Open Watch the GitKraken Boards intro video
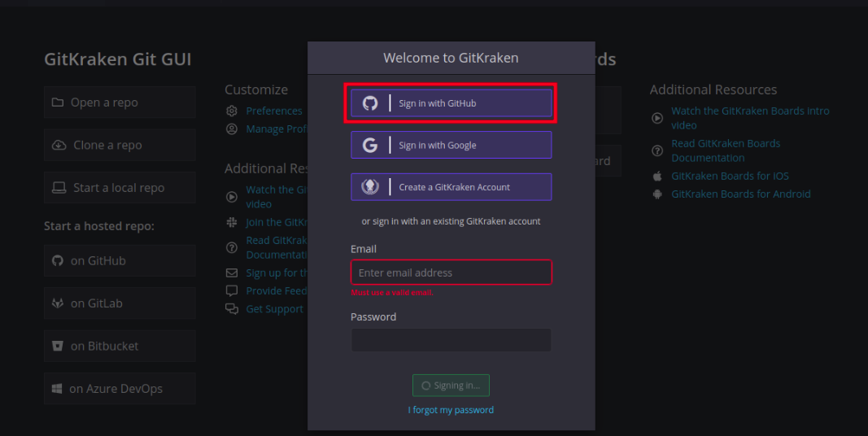This screenshot has width=868, height=436. (x=750, y=118)
